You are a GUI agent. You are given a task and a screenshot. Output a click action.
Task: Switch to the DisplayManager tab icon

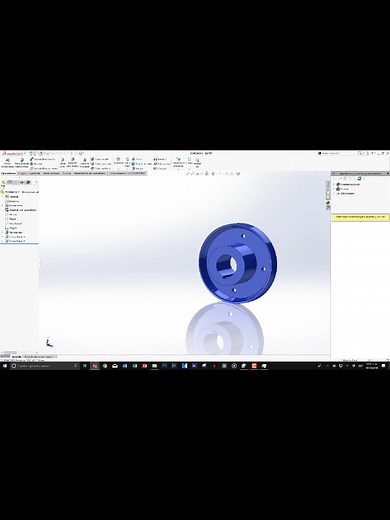[x=28, y=182]
